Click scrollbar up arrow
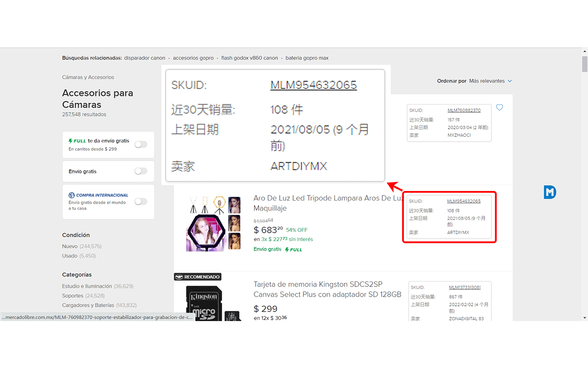The width and height of the screenshot is (588, 368). click(585, 51)
